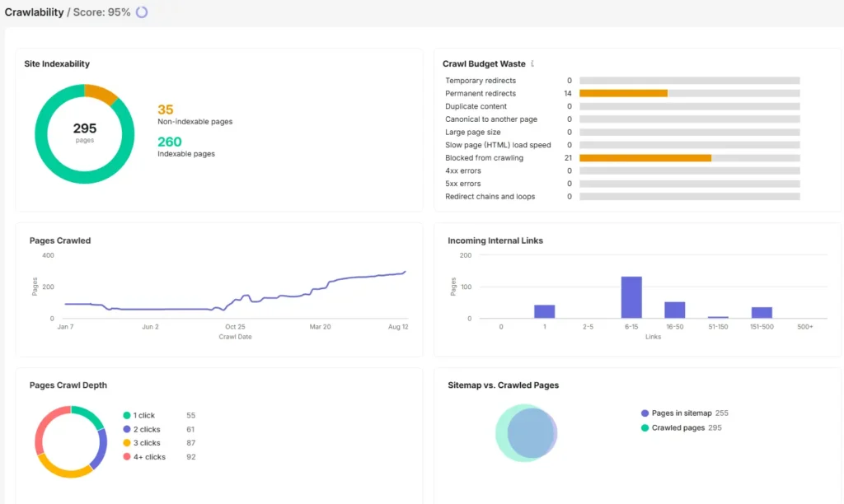Screen dimensions: 844x504
Task: Click the Sitemap vs. Crawled Pages venn diagram
Action: (526, 433)
